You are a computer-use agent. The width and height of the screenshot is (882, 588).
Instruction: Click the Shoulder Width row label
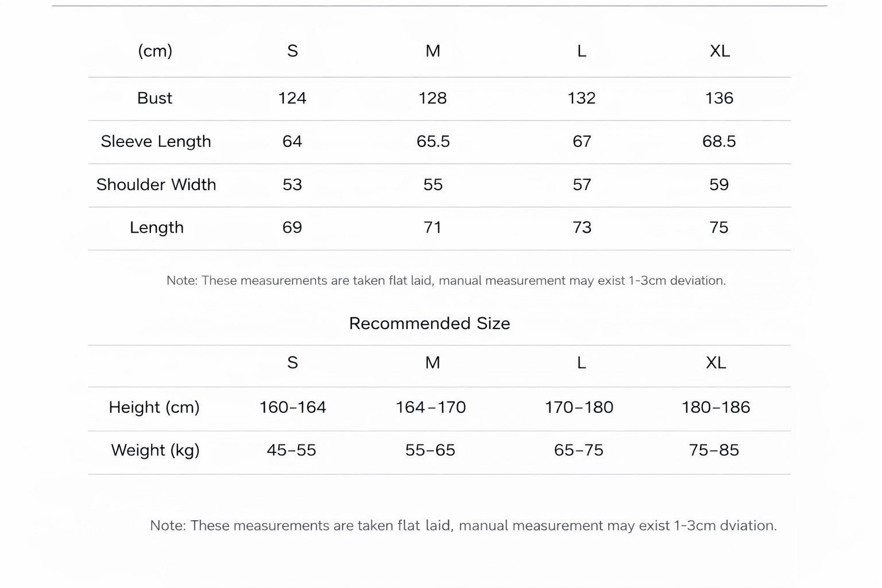(x=156, y=184)
